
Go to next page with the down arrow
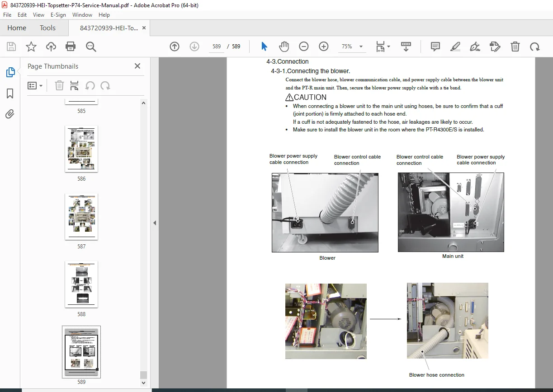tap(194, 47)
